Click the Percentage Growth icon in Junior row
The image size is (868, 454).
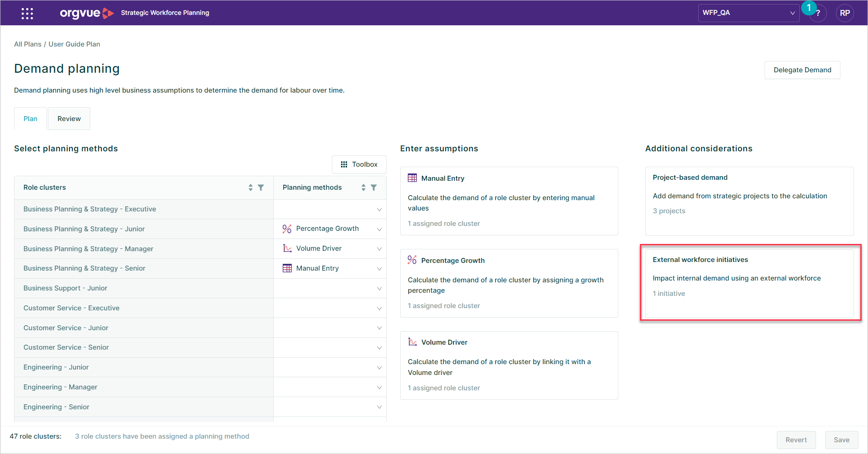click(x=287, y=229)
